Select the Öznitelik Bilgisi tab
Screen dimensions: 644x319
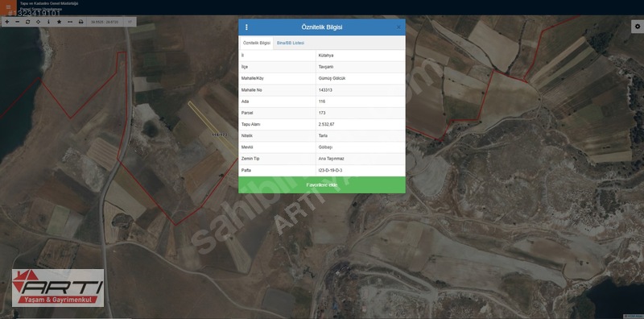256,43
